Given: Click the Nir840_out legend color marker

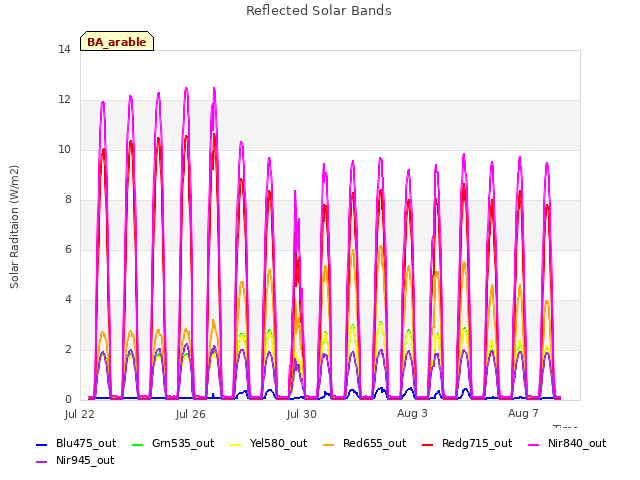Looking at the screenshot, I should click(x=534, y=444).
